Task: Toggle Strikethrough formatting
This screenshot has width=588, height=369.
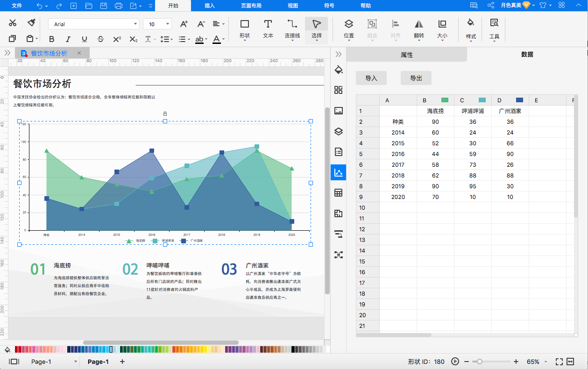Action: tap(100, 39)
